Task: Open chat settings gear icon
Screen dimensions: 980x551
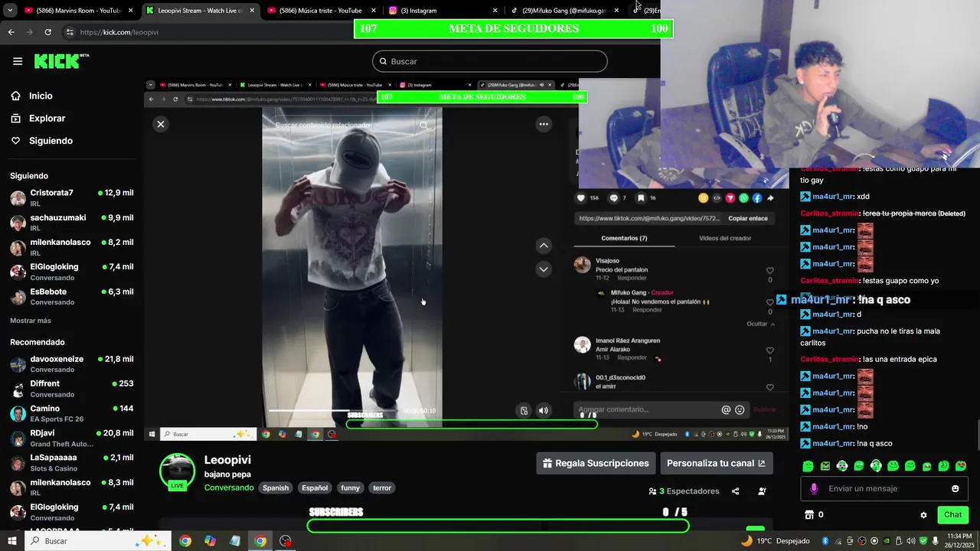Action: tap(923, 515)
